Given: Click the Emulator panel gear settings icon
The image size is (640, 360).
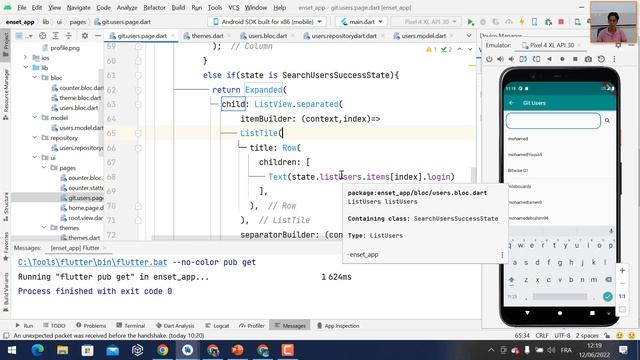Looking at the screenshot, I should (618, 45).
